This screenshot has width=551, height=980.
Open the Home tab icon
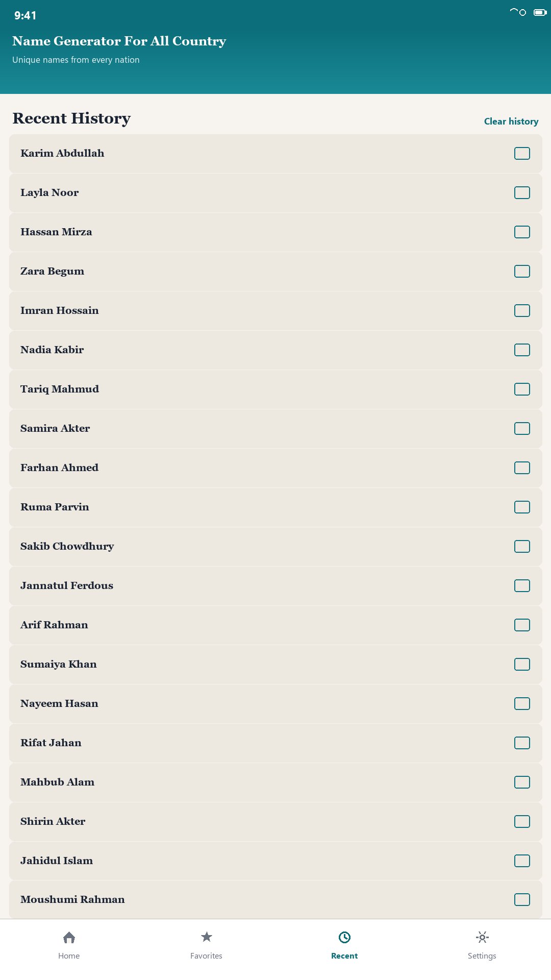click(69, 937)
